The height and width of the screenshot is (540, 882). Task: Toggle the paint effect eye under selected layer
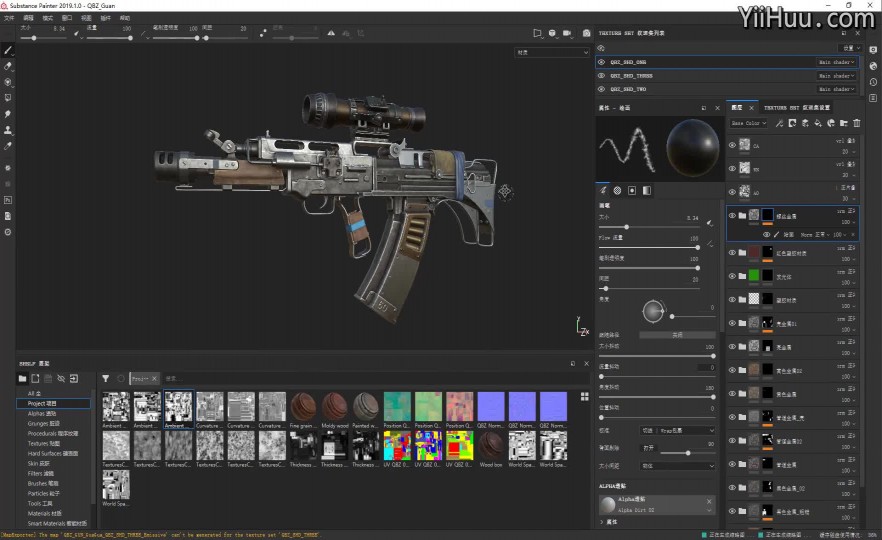point(766,235)
